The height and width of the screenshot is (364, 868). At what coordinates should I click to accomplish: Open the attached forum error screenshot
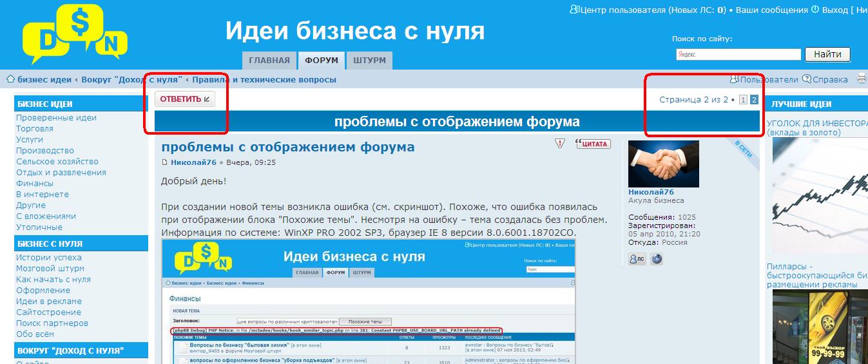[x=368, y=301]
